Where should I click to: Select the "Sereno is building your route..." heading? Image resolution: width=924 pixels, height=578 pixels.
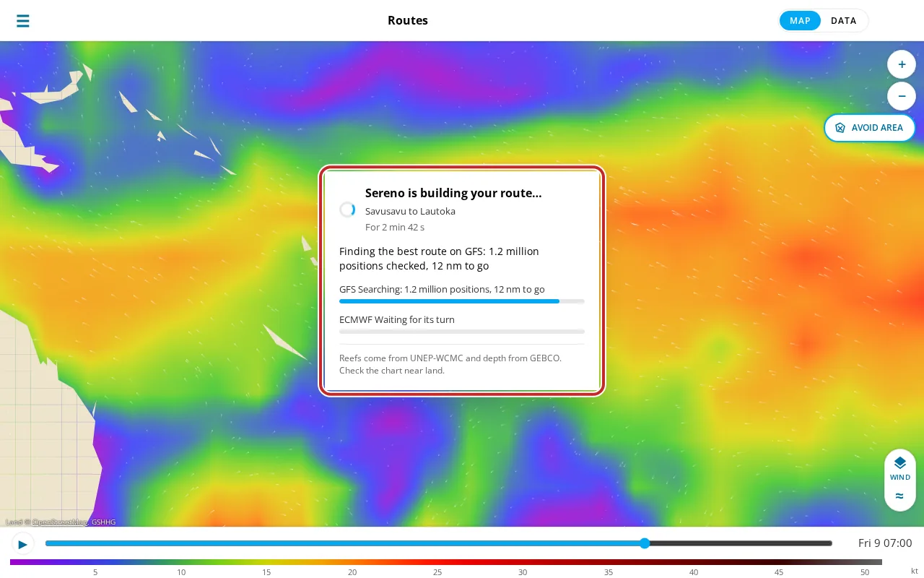tap(453, 193)
